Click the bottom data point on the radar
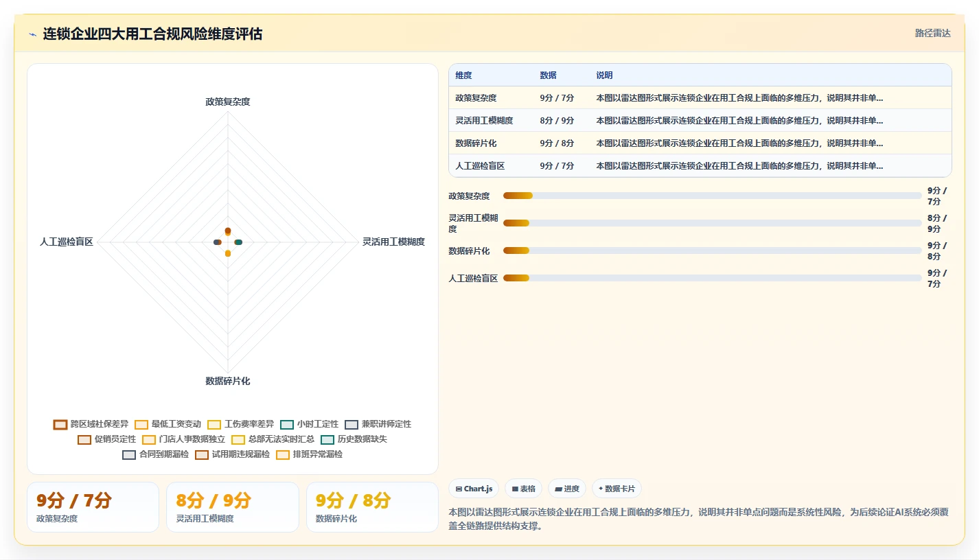This screenshot has height=560, width=979. 228,253
